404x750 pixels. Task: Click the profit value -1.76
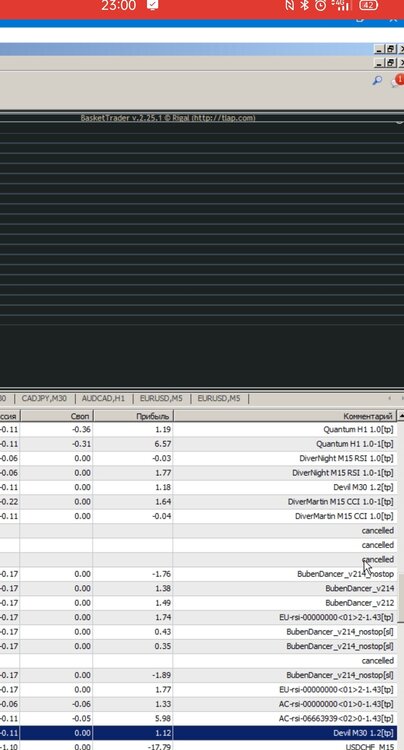[x=161, y=574]
